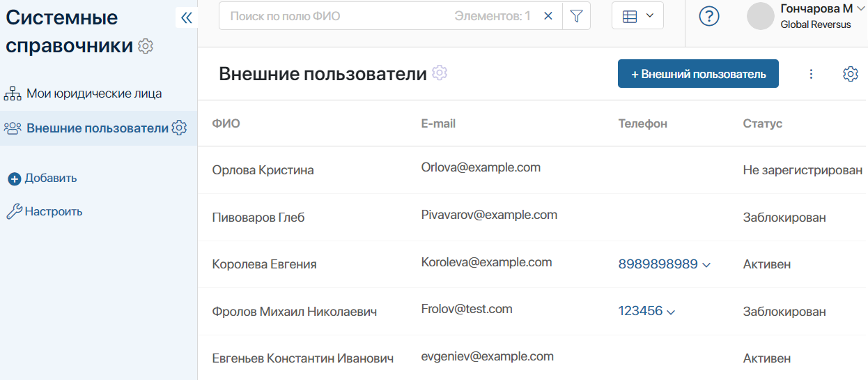This screenshot has height=380, width=868.
Task: Open the filter funnel icon
Action: [x=576, y=16]
